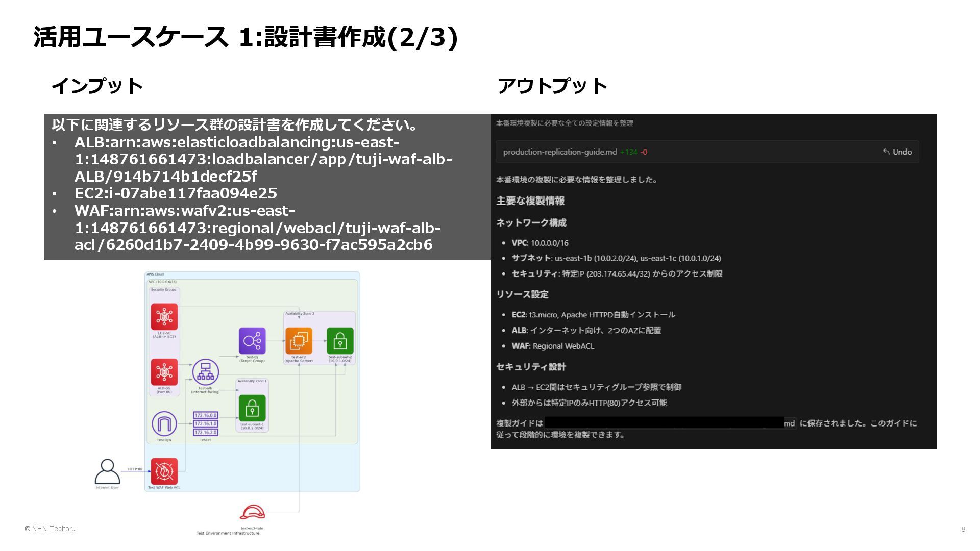The image size is (980, 551).
Task: Click the Undo button
Action: [x=897, y=152]
